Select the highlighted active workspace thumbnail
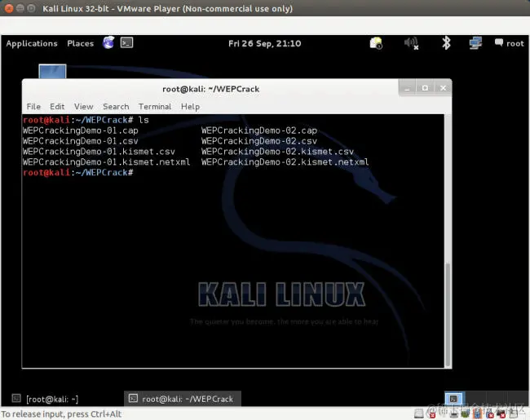530x420 pixels. pos(454,399)
